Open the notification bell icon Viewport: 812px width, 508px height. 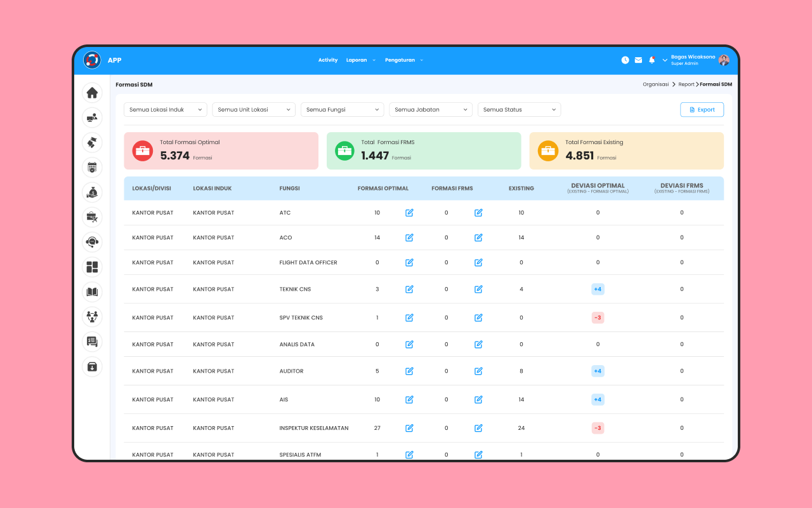(x=652, y=60)
